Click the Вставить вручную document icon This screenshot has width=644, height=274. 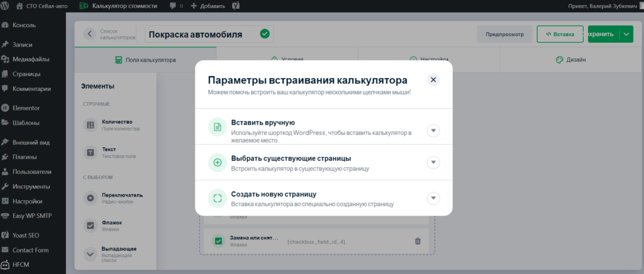(218, 127)
